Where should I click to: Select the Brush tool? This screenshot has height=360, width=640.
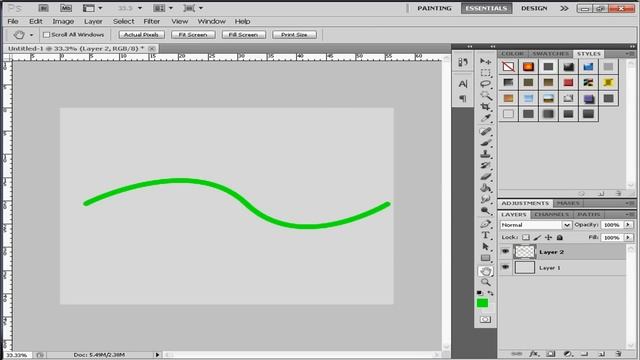point(485,143)
